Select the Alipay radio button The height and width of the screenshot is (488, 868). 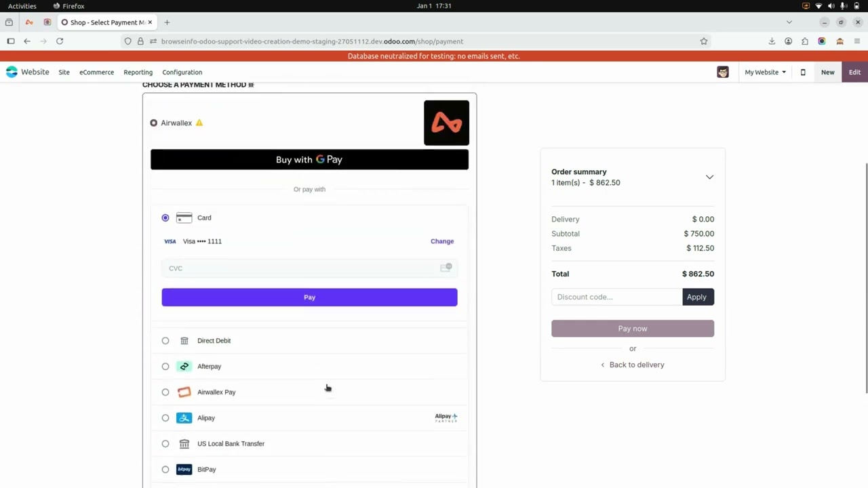(x=165, y=418)
